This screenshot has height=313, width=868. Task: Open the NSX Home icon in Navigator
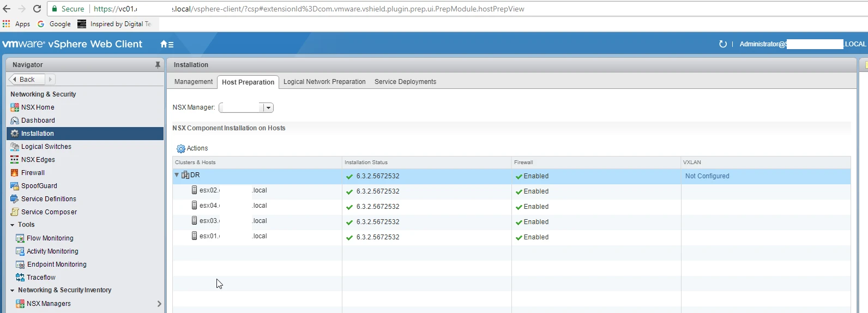(15, 107)
